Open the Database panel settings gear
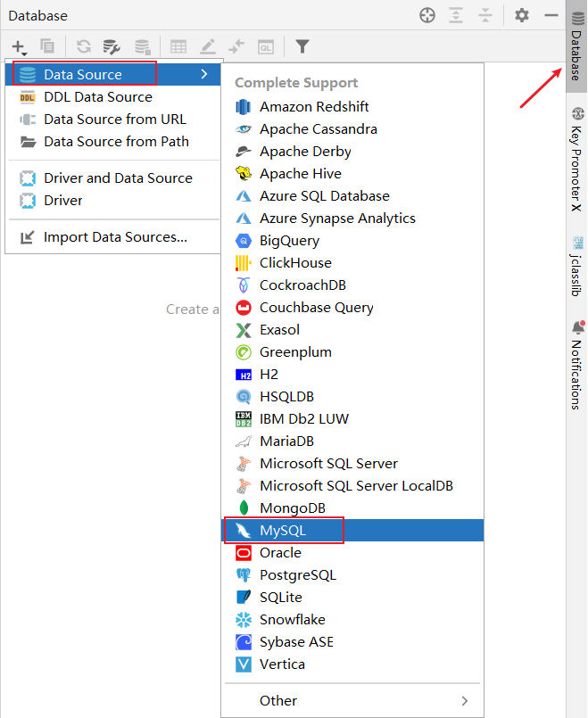Viewport: 588px width, 718px height. [522, 15]
